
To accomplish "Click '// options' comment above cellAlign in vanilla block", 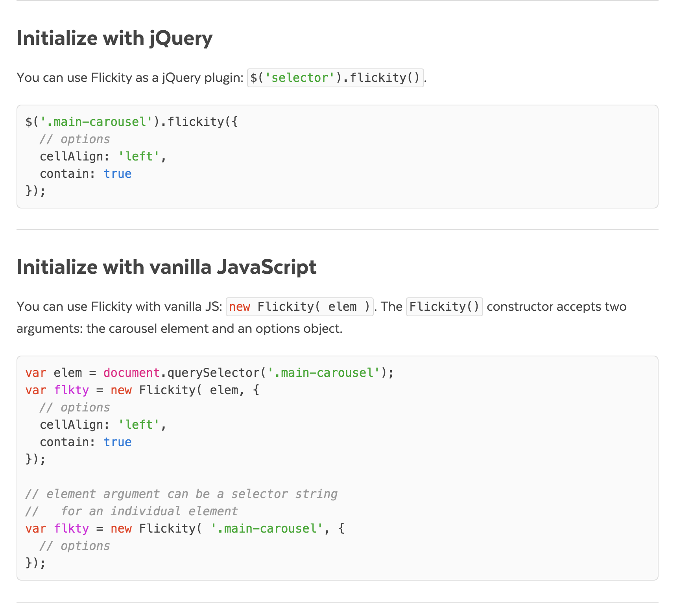I will tap(75, 407).
